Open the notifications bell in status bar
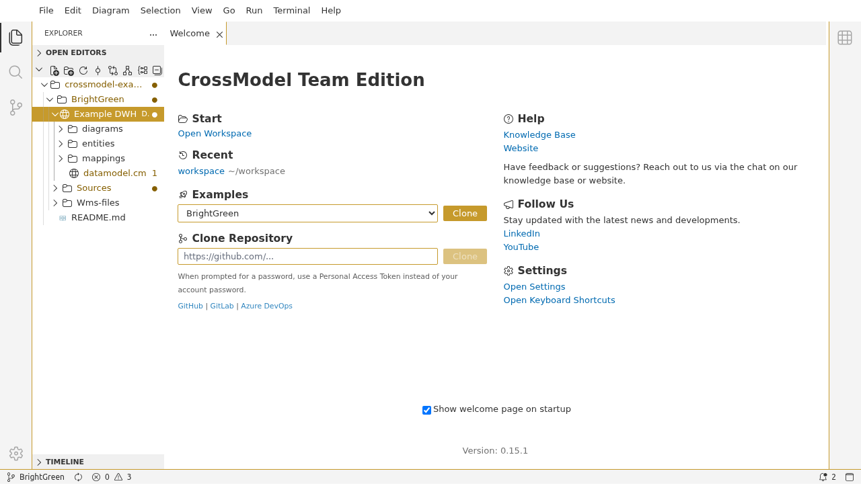This screenshot has height=504, width=861. [823, 477]
